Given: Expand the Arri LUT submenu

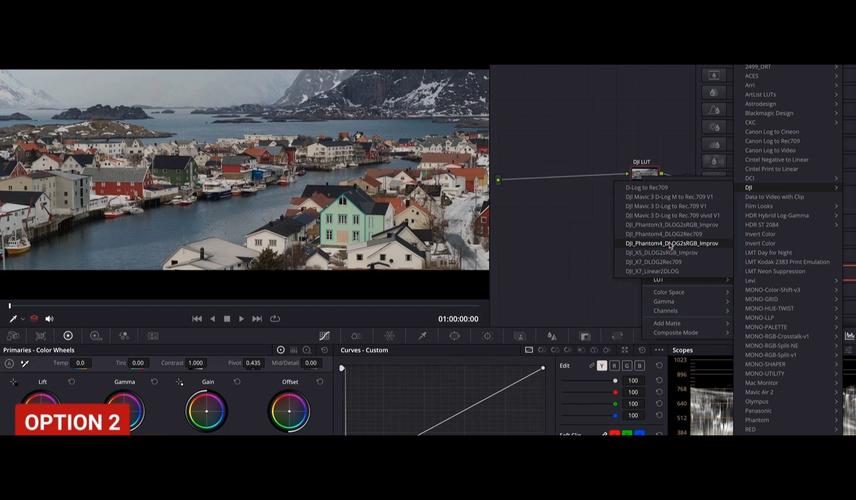Looking at the screenshot, I should [x=791, y=85].
